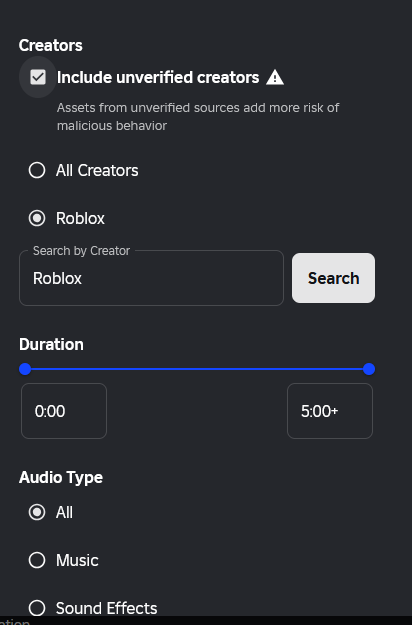Focus the Search by Creator text field
The height and width of the screenshot is (625, 412).
tap(151, 278)
